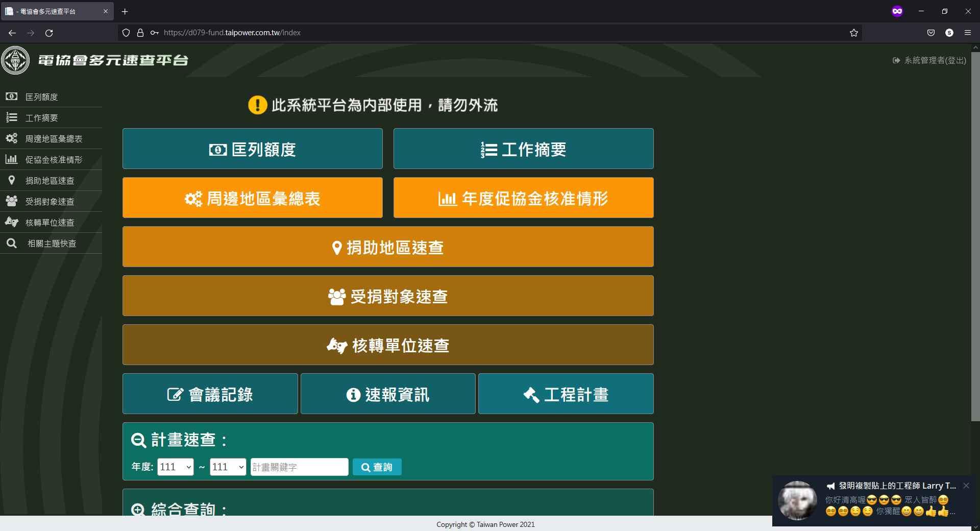Open the orange 周邊地區彙總表 button
This screenshot has height=531, width=980.
pos(253,198)
